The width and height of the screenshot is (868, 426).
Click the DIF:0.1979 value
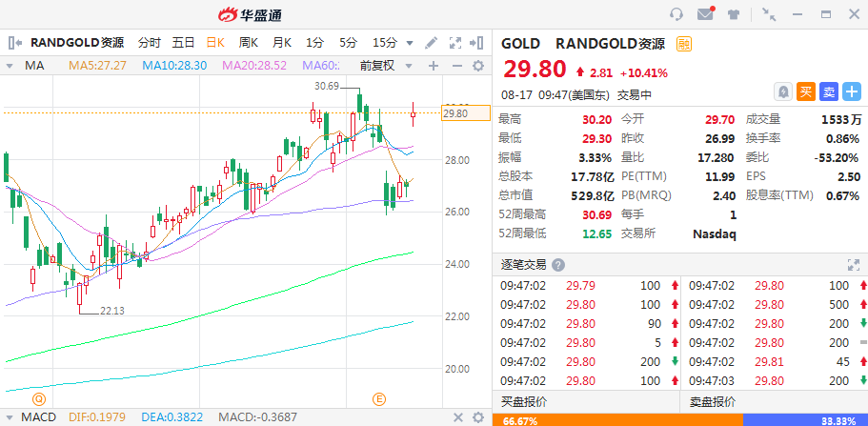tap(97, 417)
